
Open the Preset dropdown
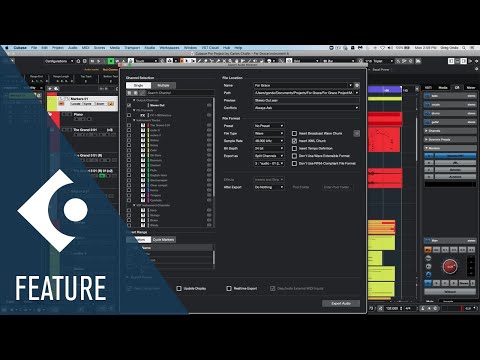(x=269, y=126)
